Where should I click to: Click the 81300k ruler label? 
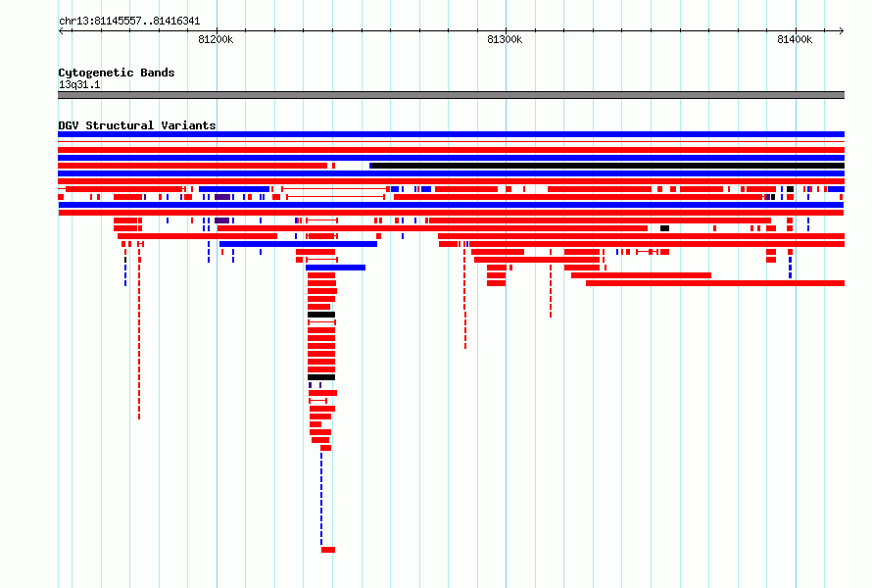pyautogui.click(x=505, y=39)
